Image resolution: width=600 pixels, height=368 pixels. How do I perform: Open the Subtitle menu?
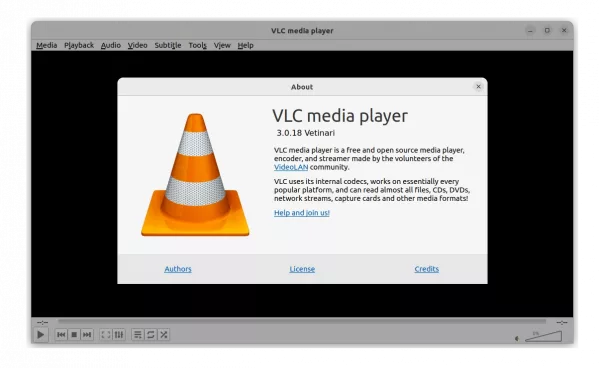point(168,46)
